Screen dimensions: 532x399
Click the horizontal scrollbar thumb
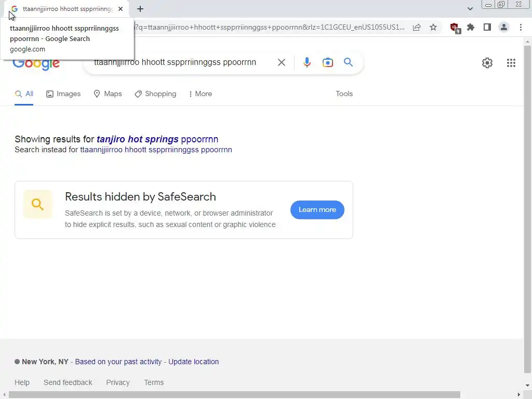coord(234,395)
